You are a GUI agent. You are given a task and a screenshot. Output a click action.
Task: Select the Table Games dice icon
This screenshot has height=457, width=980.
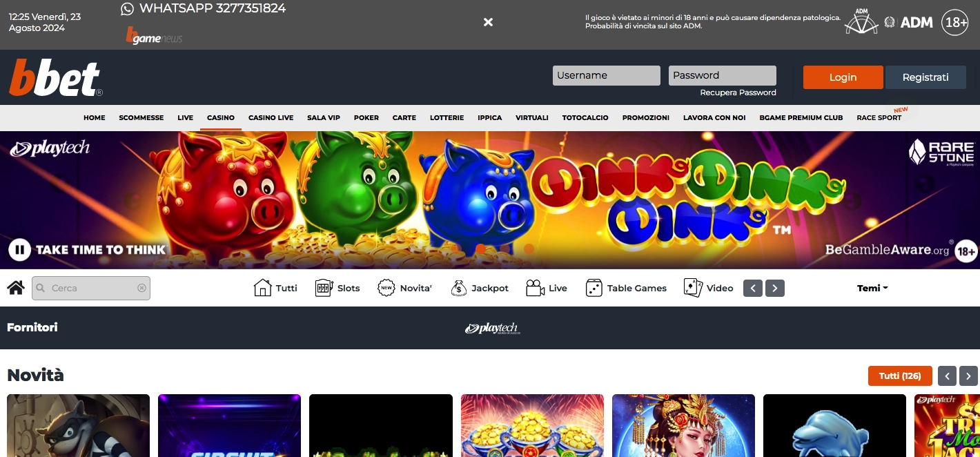pyautogui.click(x=594, y=288)
